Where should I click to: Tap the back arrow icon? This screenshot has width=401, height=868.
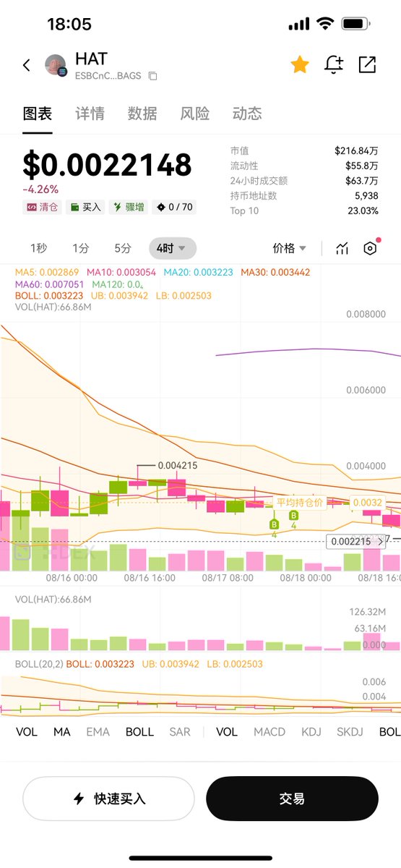coord(27,65)
